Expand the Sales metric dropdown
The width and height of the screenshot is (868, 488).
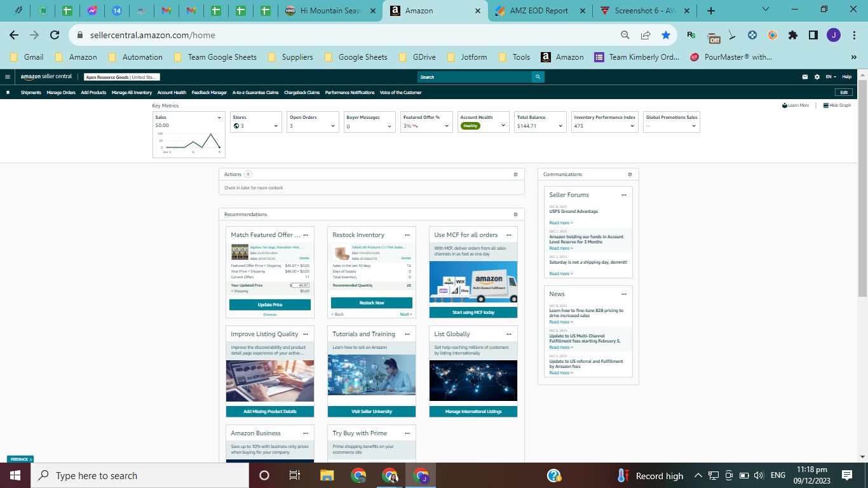click(219, 118)
